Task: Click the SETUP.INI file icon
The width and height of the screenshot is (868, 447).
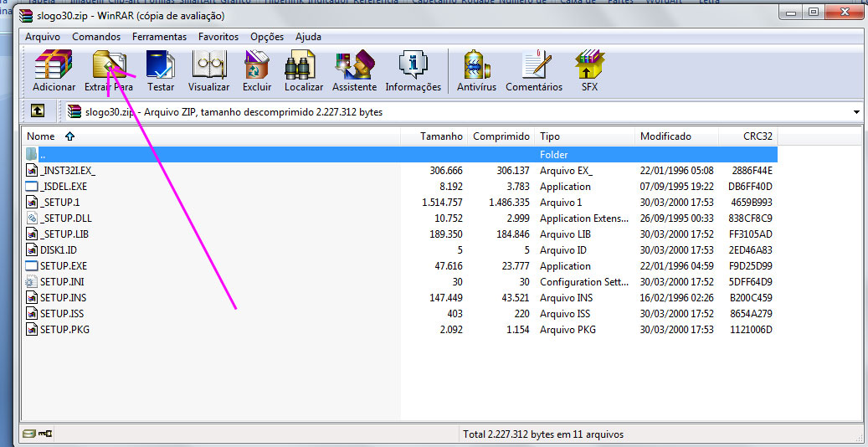Action: pos(32,282)
